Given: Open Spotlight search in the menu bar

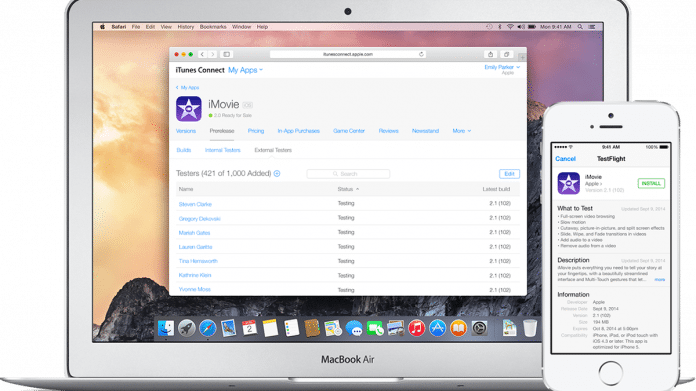Looking at the screenshot, I should click(580, 27).
